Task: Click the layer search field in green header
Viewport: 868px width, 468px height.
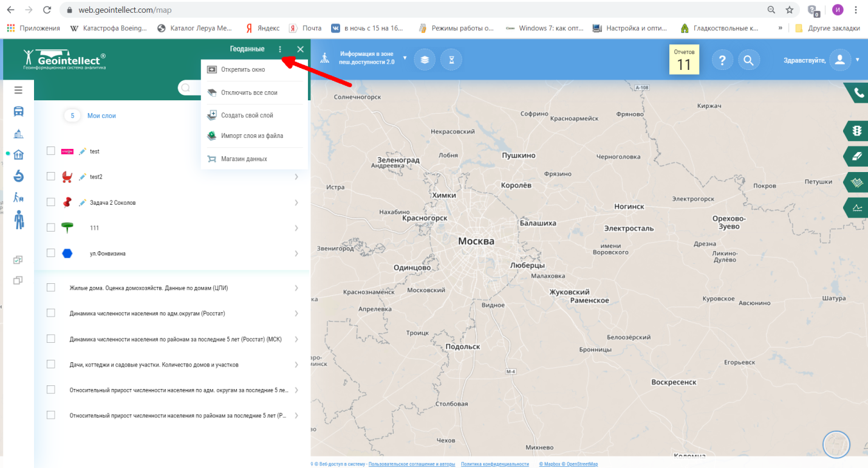Action: point(189,88)
